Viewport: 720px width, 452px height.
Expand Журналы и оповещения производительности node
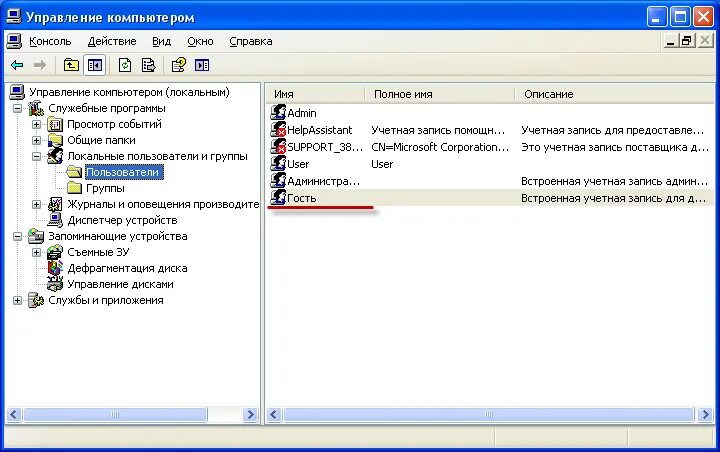[x=36, y=204]
